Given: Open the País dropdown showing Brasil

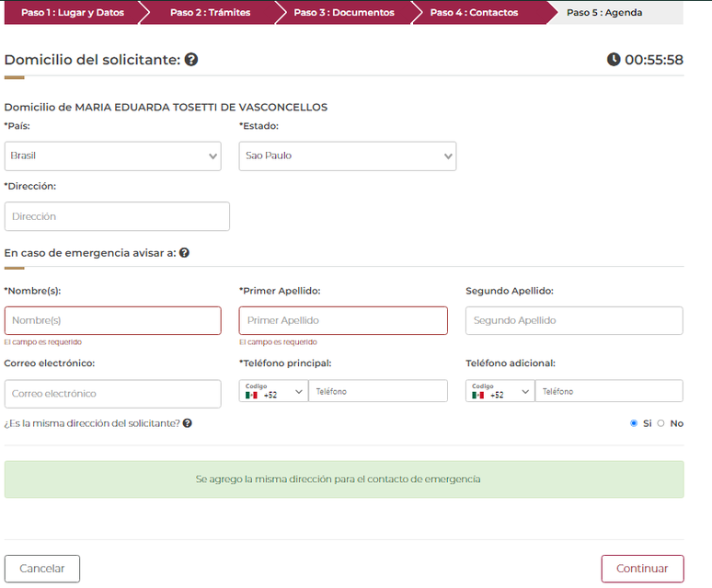Looking at the screenshot, I should [x=112, y=156].
